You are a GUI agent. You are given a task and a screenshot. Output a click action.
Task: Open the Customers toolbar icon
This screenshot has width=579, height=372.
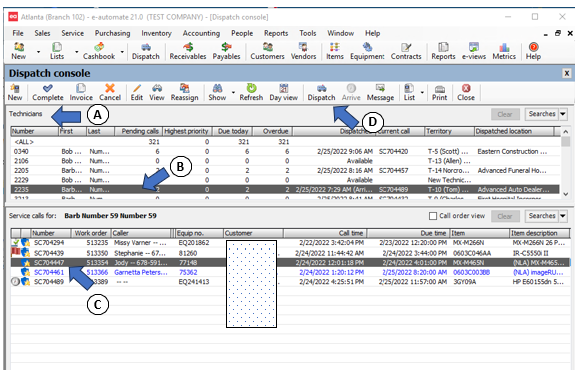pos(267,51)
